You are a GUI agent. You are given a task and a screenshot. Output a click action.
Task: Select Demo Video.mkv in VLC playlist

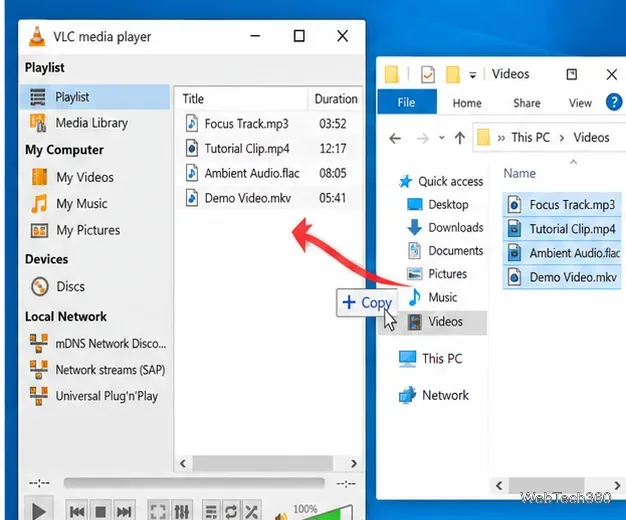(269, 198)
